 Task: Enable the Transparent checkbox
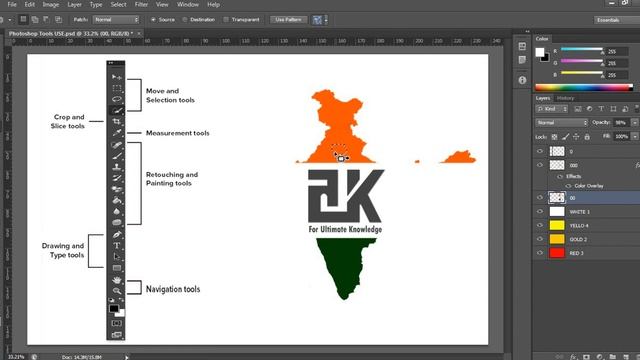coord(226,20)
